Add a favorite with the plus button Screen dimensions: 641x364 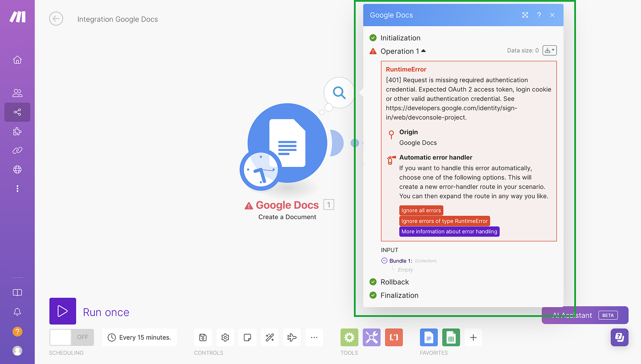click(x=473, y=337)
